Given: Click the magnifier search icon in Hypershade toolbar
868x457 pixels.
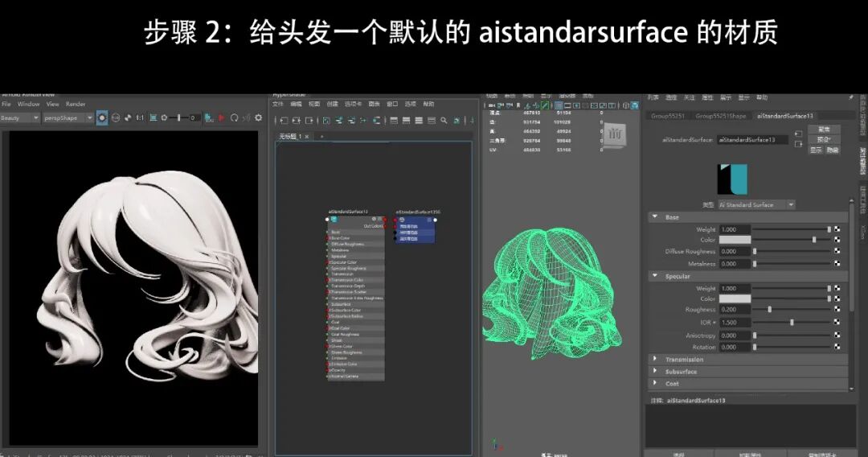Looking at the screenshot, I should [444, 120].
